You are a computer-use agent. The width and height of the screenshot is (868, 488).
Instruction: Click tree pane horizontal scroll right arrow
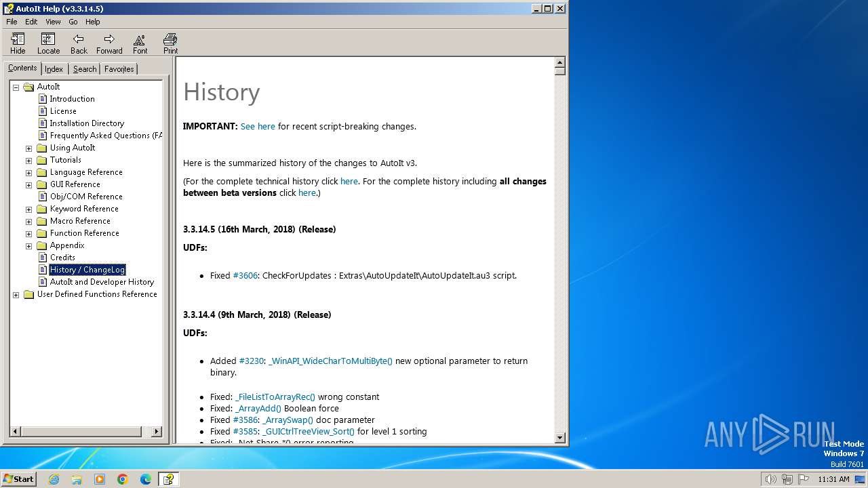point(157,431)
